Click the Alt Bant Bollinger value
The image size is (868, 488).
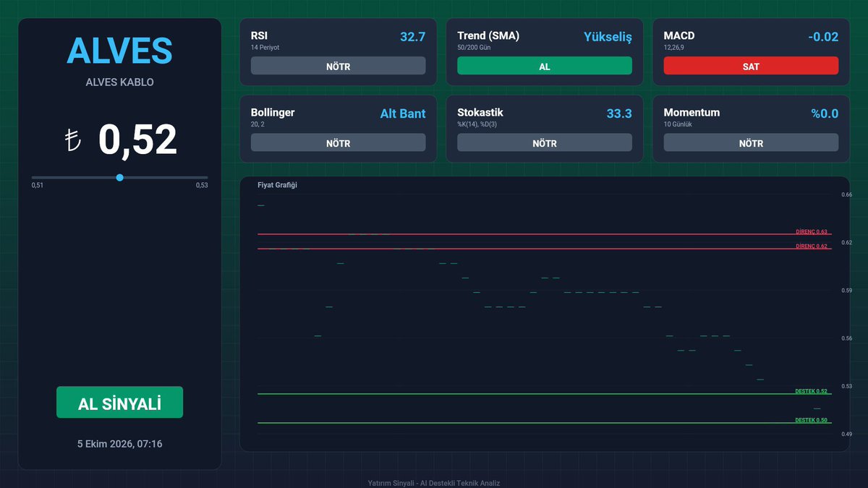coord(403,114)
